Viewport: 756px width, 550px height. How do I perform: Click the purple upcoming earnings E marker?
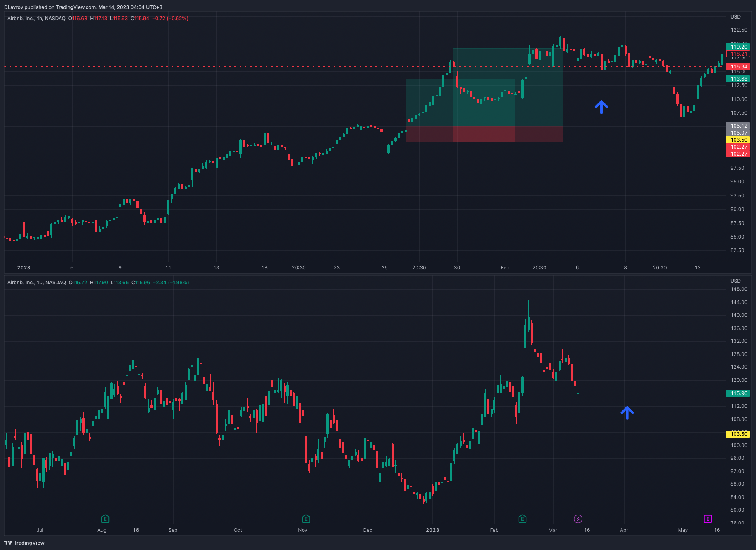pyautogui.click(x=708, y=519)
